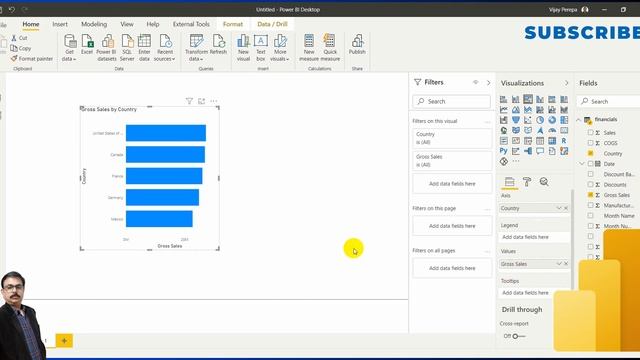Image resolution: width=640 pixels, height=360 pixels.
Task: Open the Data / Drill tab
Action: pyautogui.click(x=272, y=24)
